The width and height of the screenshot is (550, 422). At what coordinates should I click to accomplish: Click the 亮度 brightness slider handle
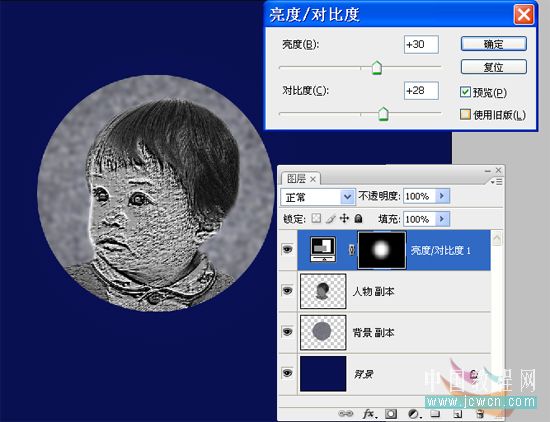pos(377,67)
